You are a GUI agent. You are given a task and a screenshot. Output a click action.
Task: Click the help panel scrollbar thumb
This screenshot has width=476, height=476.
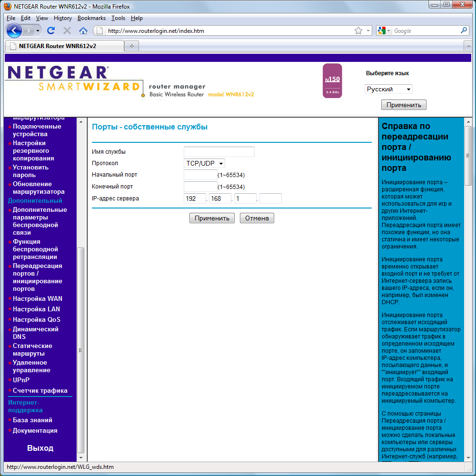click(x=468, y=156)
